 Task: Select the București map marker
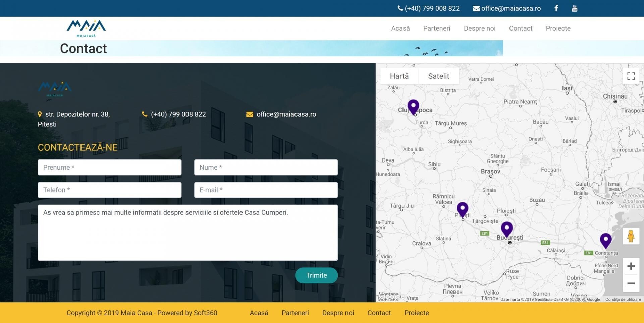coord(506,229)
